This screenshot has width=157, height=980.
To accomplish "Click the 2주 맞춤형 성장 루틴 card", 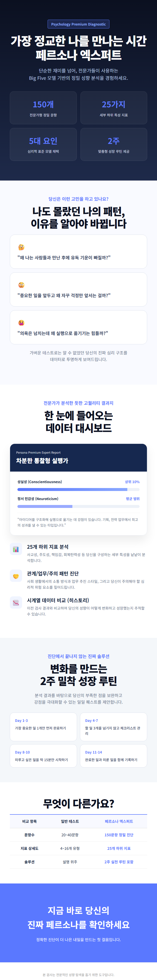I will click(114, 145).
